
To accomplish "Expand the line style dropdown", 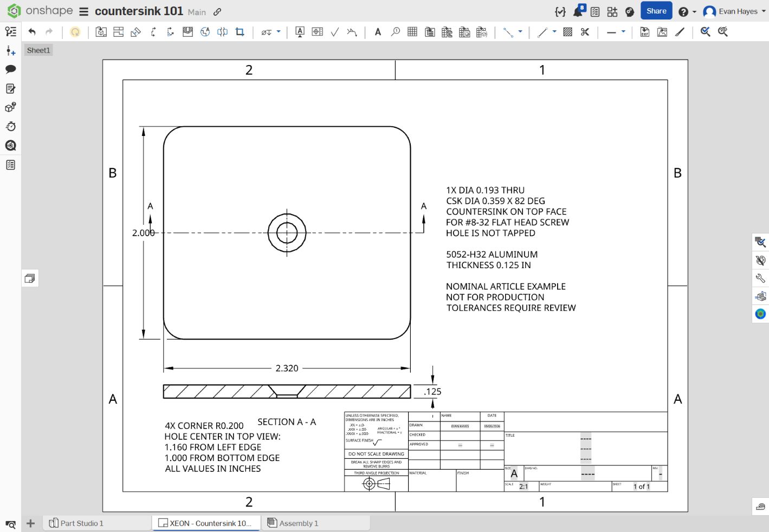I will (623, 32).
